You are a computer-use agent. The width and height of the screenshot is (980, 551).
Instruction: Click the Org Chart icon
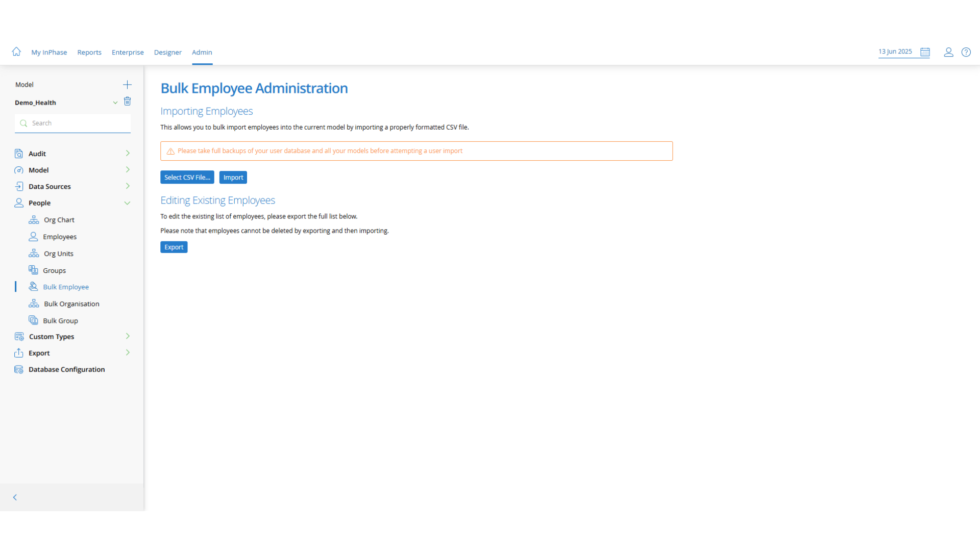click(x=34, y=220)
